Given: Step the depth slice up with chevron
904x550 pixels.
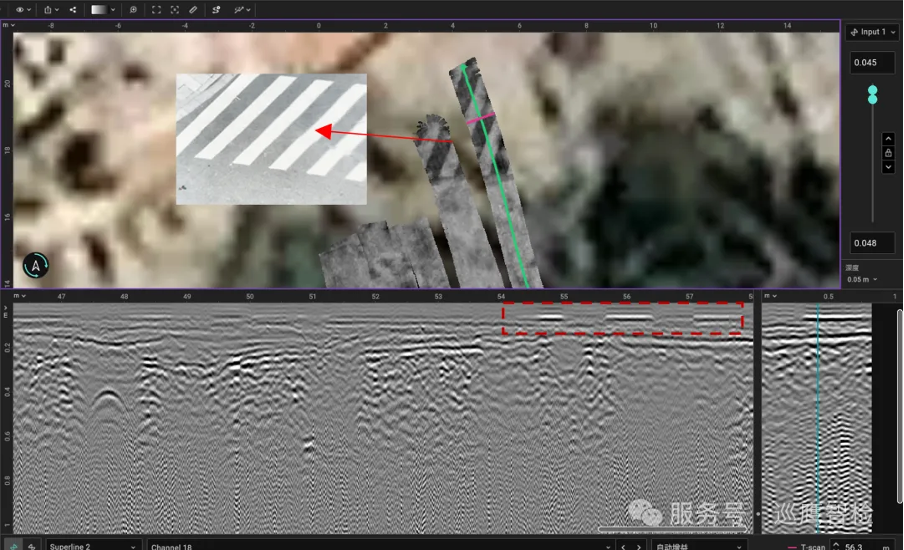Looking at the screenshot, I should click(888, 138).
